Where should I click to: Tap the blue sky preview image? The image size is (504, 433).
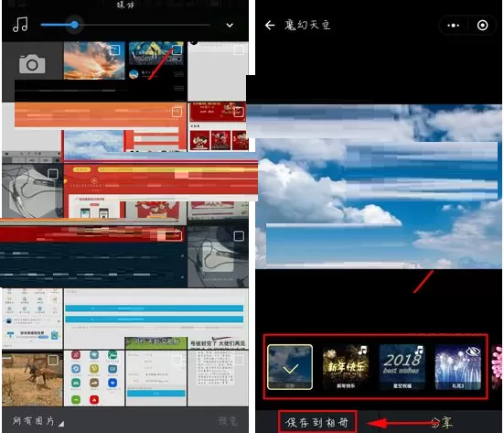[x=379, y=187]
